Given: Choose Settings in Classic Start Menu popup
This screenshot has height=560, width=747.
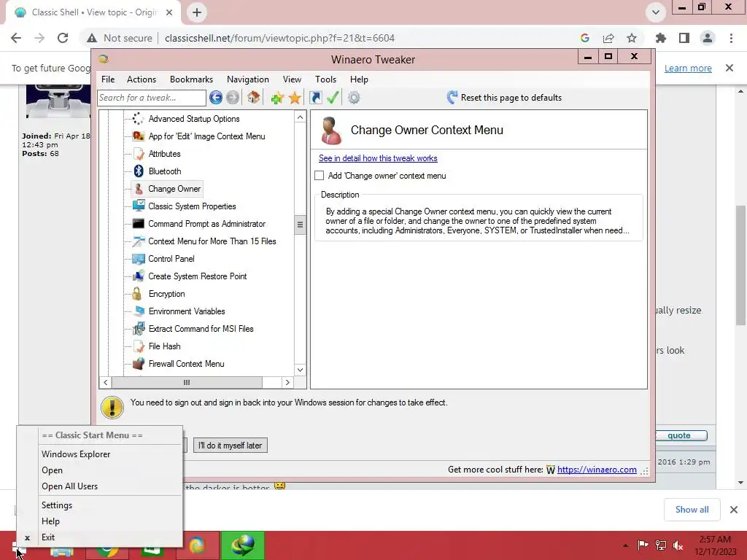Looking at the screenshot, I should pos(100,505).
